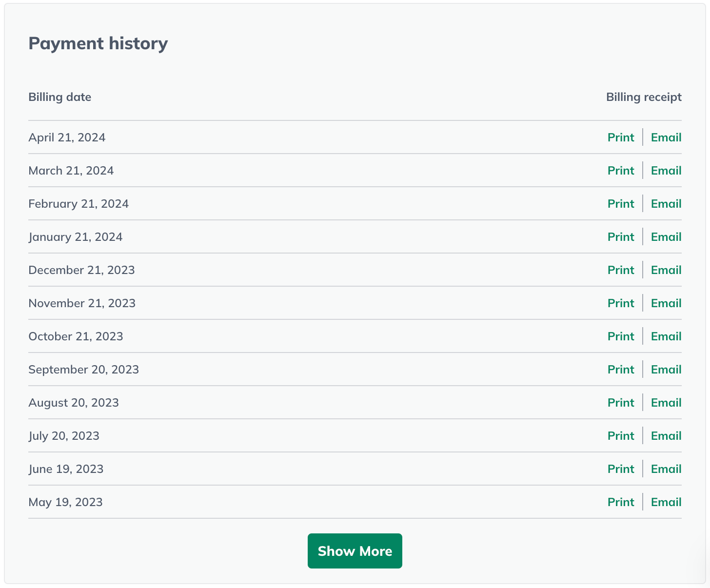Print the February 21, 2024 receipt
710x588 pixels.
pos(621,204)
